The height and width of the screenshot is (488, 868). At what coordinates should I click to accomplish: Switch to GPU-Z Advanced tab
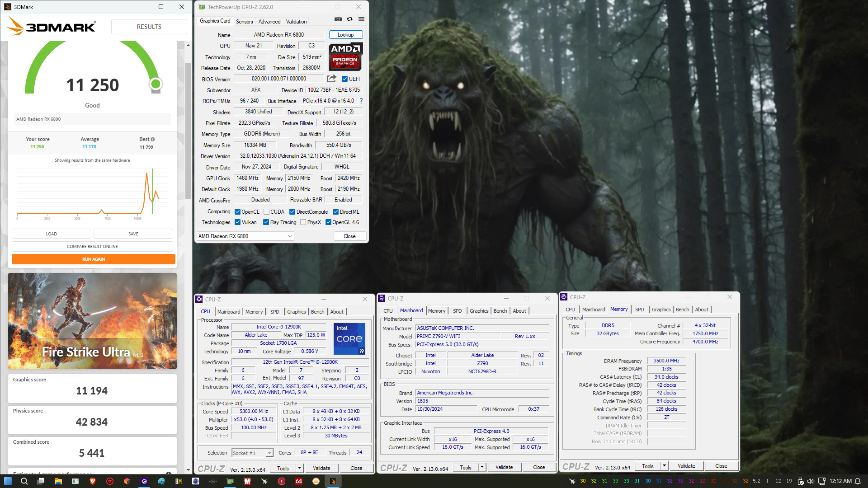pos(269,21)
